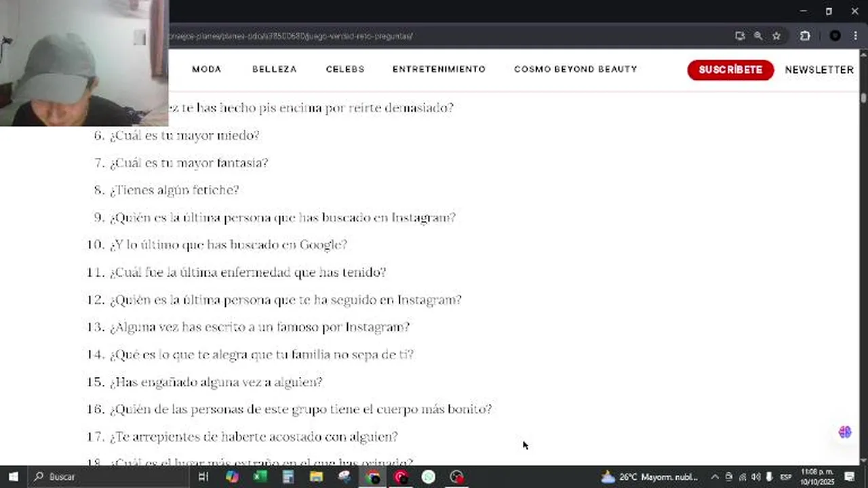Click the page vertical scrollbar thumb
This screenshot has height=488, width=868.
pos(863,98)
